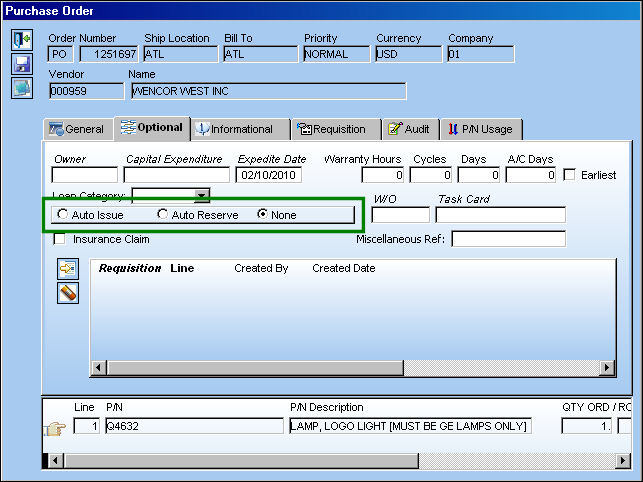Image resolution: width=643 pixels, height=482 pixels.
Task: Click the pointing hand on line 1
Action: coord(56,428)
